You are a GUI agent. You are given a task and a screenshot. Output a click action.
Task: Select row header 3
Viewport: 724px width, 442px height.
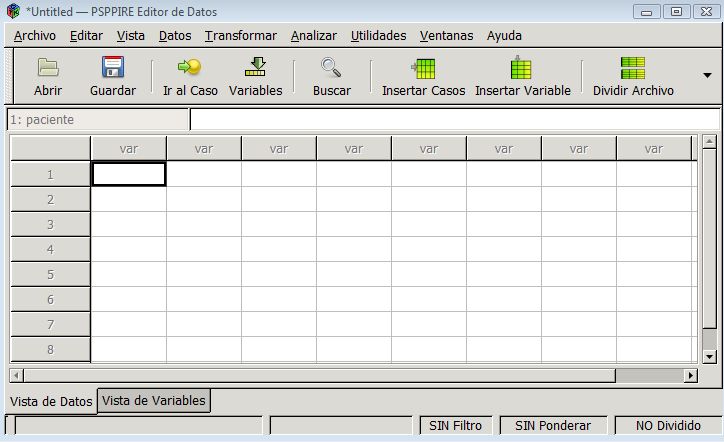[x=50, y=224]
